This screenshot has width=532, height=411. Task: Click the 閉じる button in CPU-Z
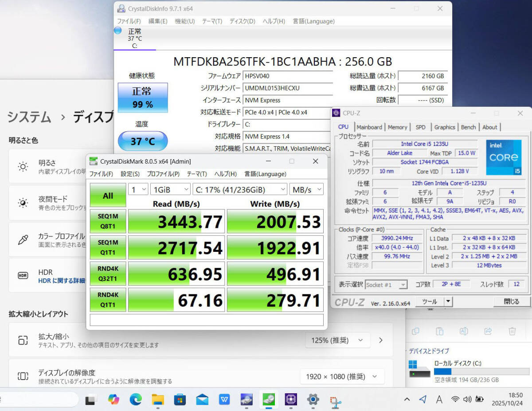[x=511, y=301]
